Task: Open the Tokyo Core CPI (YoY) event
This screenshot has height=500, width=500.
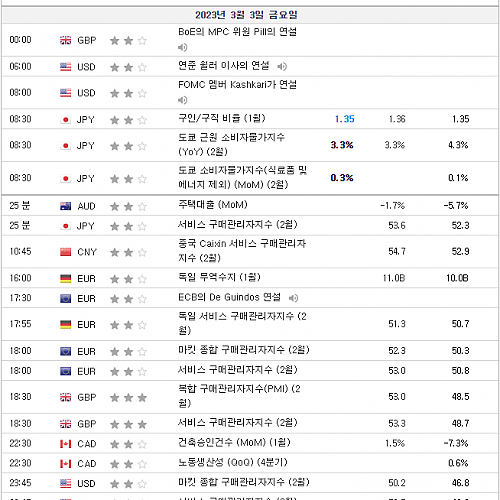Action: 231,145
